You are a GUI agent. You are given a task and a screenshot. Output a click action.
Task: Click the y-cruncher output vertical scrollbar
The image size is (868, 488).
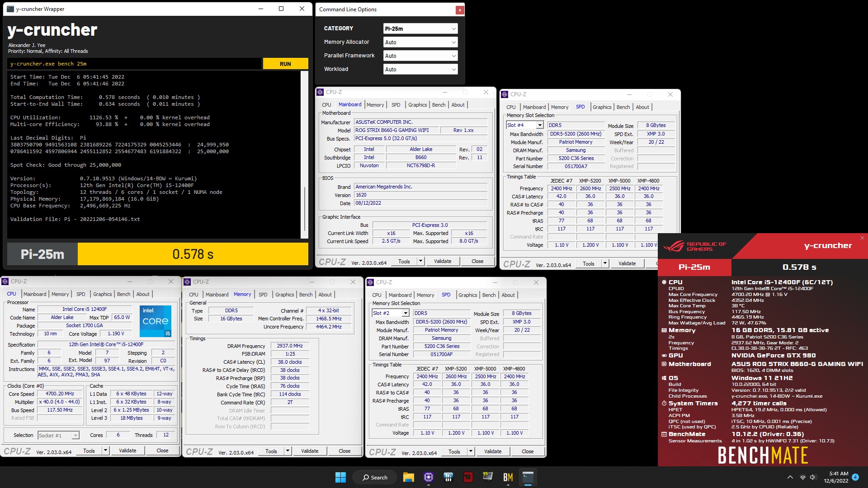click(304, 154)
